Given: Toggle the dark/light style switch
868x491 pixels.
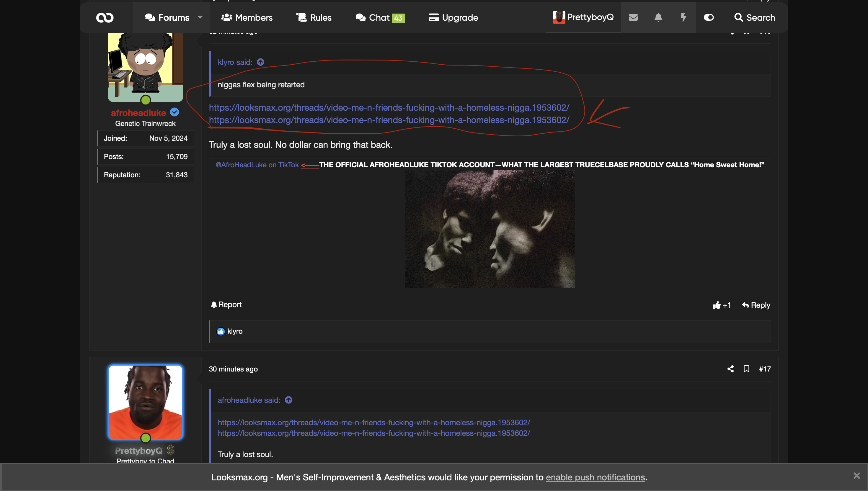Looking at the screenshot, I should 709,17.
